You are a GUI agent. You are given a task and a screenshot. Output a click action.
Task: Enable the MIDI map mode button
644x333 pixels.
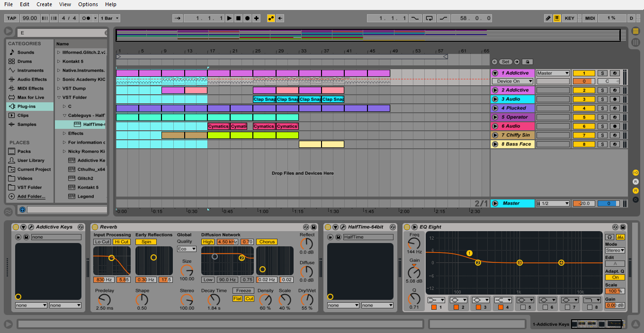coord(590,18)
